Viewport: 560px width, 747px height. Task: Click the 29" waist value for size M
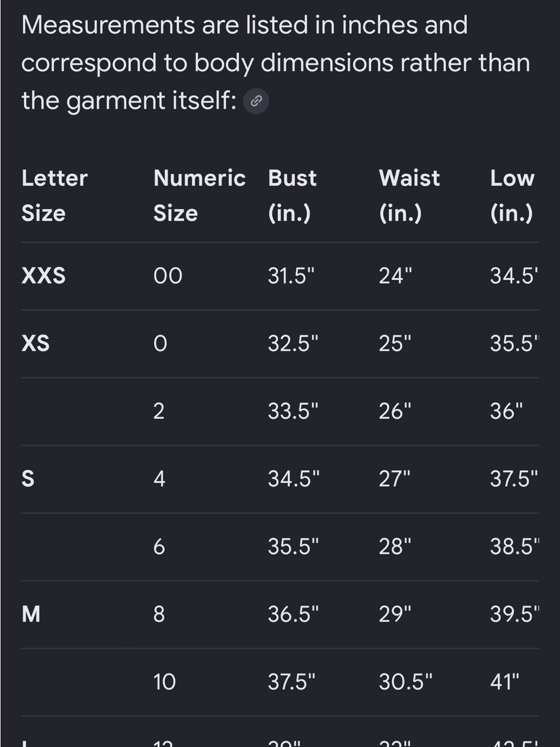395,614
